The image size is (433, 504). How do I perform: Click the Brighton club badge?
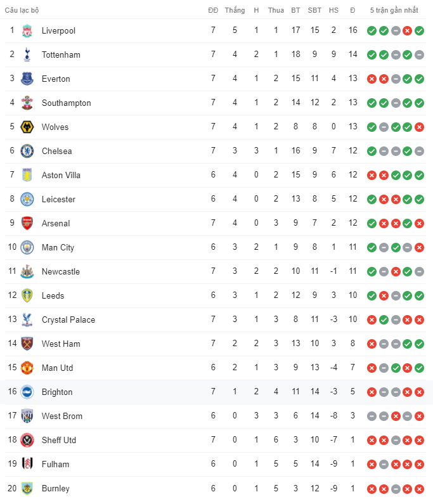pos(27,392)
